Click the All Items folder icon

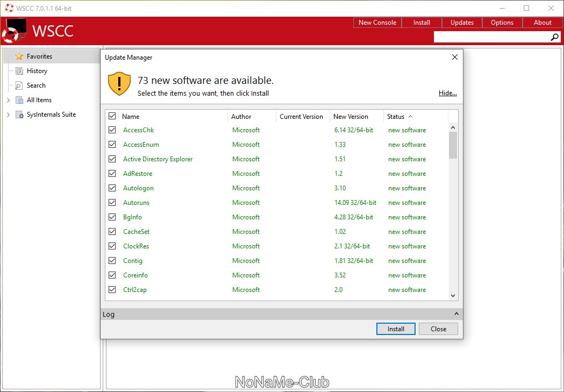point(19,100)
